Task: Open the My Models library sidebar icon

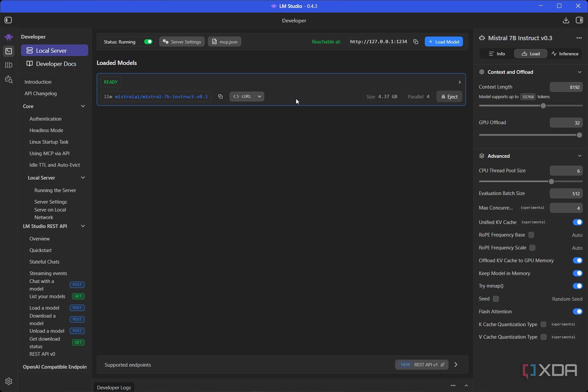Action: point(9,65)
